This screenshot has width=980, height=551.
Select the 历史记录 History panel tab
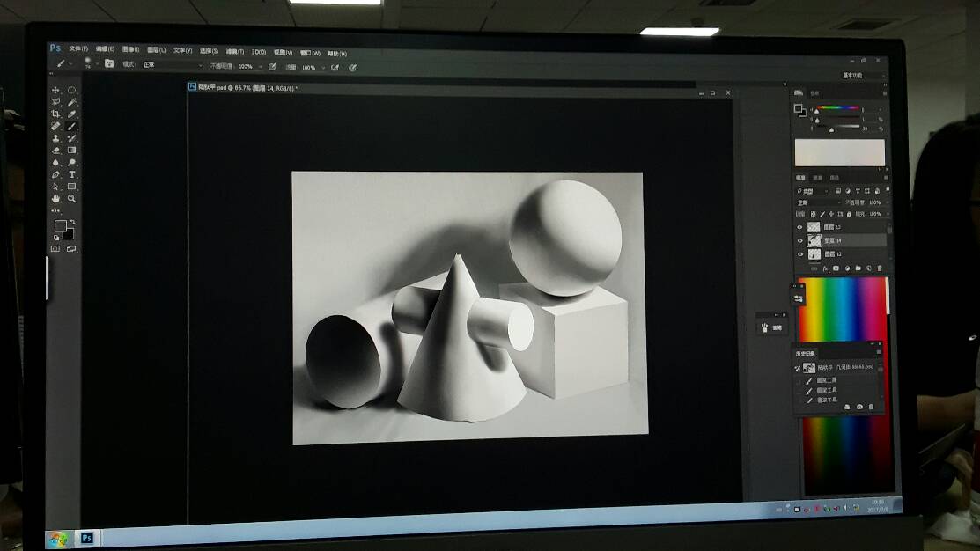805,354
